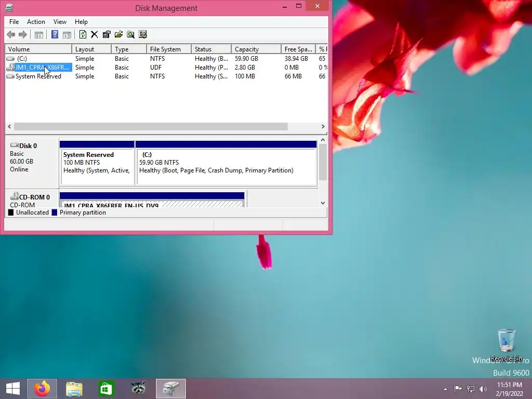This screenshot has height=399, width=532.
Task: Select the Disk 0 label block
Action: click(x=32, y=163)
